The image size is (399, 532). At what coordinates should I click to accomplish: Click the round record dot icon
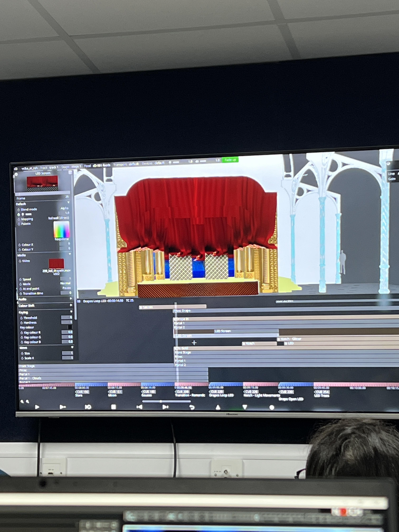[272, 407]
